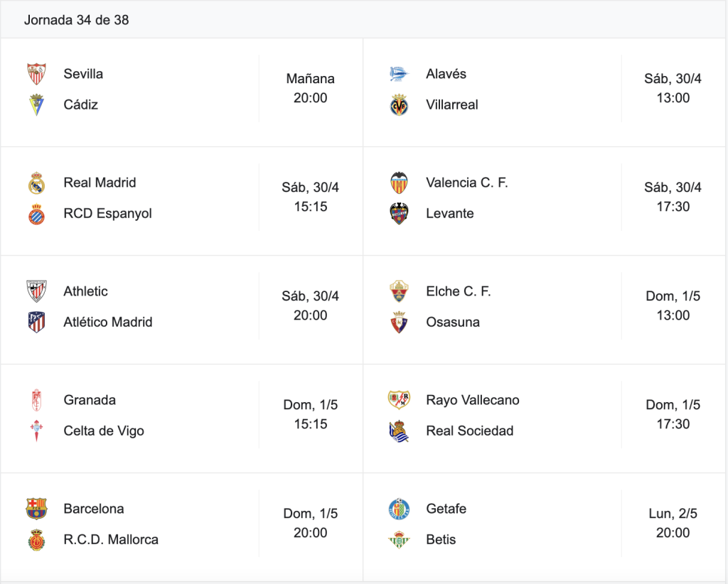Click the Sevilla club crest
Viewport: 728px width, 584px height.
click(36, 74)
